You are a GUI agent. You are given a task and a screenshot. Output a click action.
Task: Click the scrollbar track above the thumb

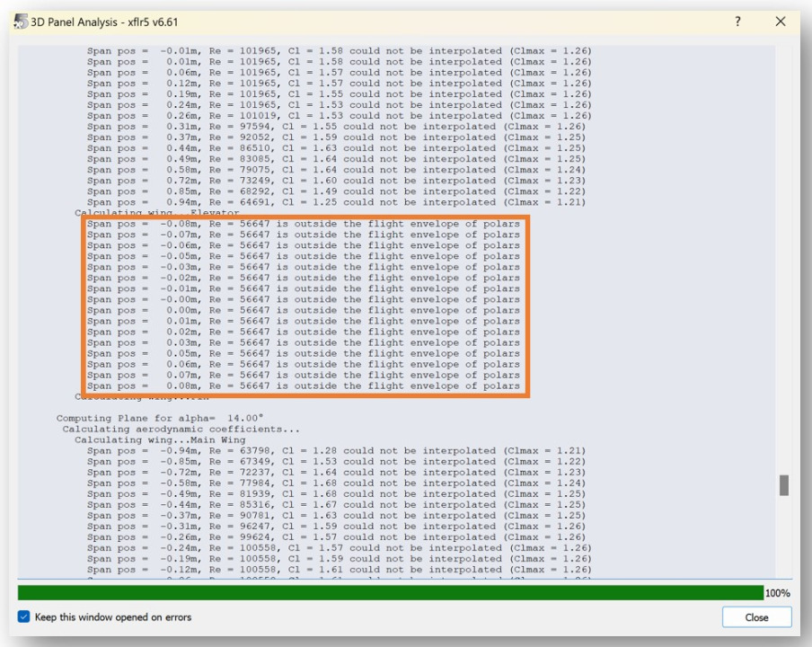(x=783, y=270)
